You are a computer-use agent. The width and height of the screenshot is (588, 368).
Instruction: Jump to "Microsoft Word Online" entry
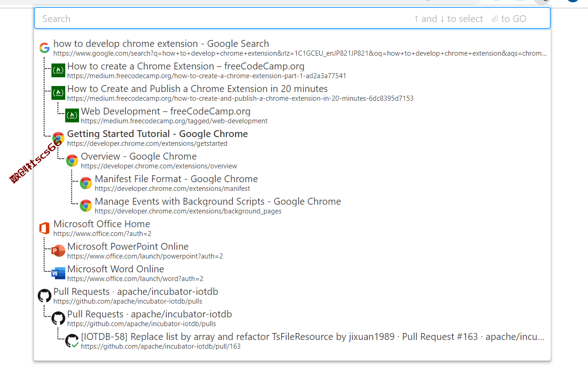click(x=116, y=269)
